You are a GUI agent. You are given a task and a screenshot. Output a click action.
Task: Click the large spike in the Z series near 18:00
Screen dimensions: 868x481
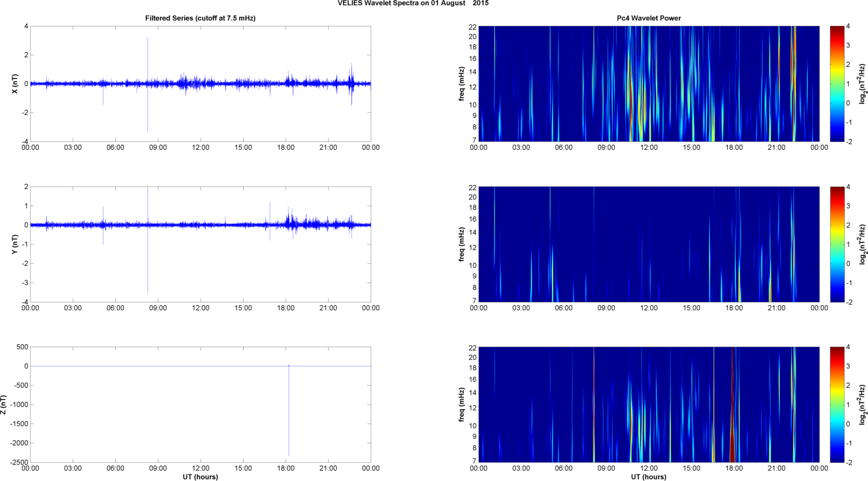point(289,413)
